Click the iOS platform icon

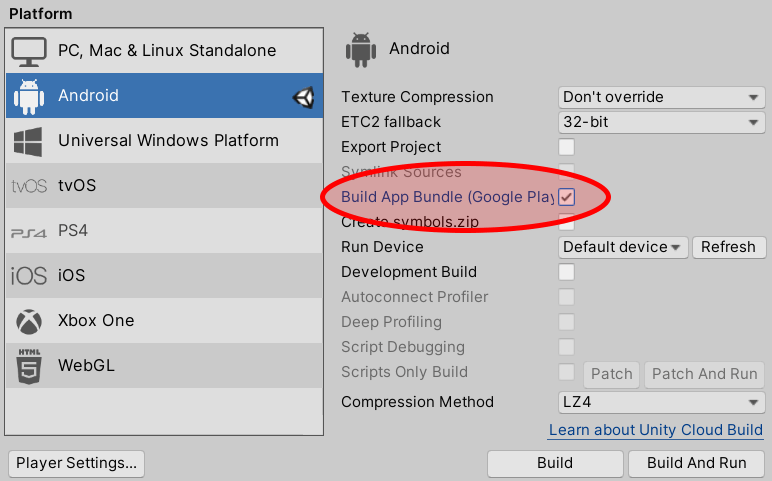tap(28, 276)
